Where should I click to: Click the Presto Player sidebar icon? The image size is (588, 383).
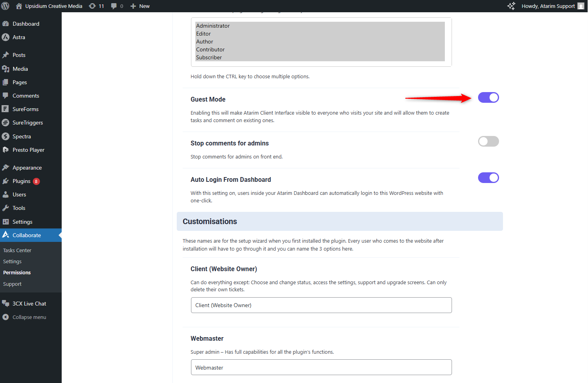[x=6, y=150]
